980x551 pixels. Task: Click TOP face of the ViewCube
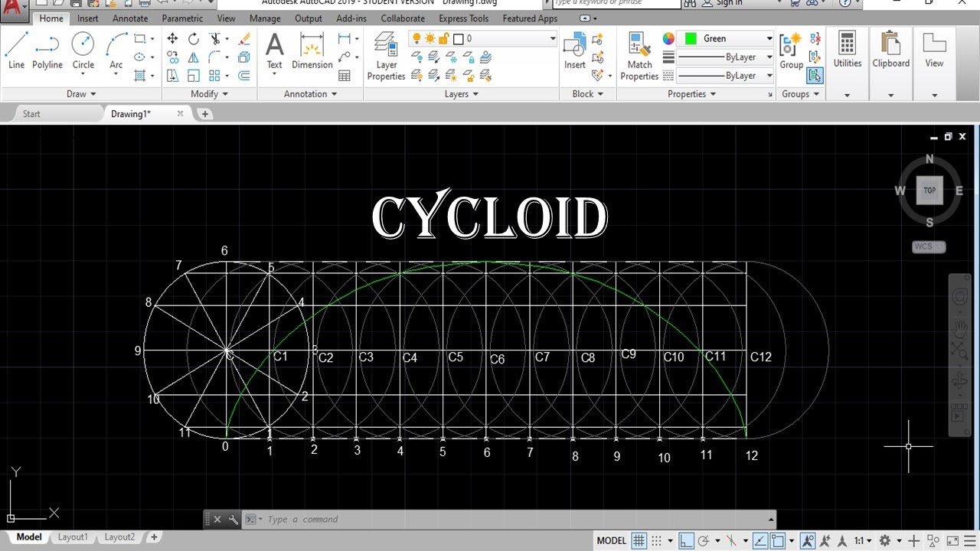tap(929, 191)
